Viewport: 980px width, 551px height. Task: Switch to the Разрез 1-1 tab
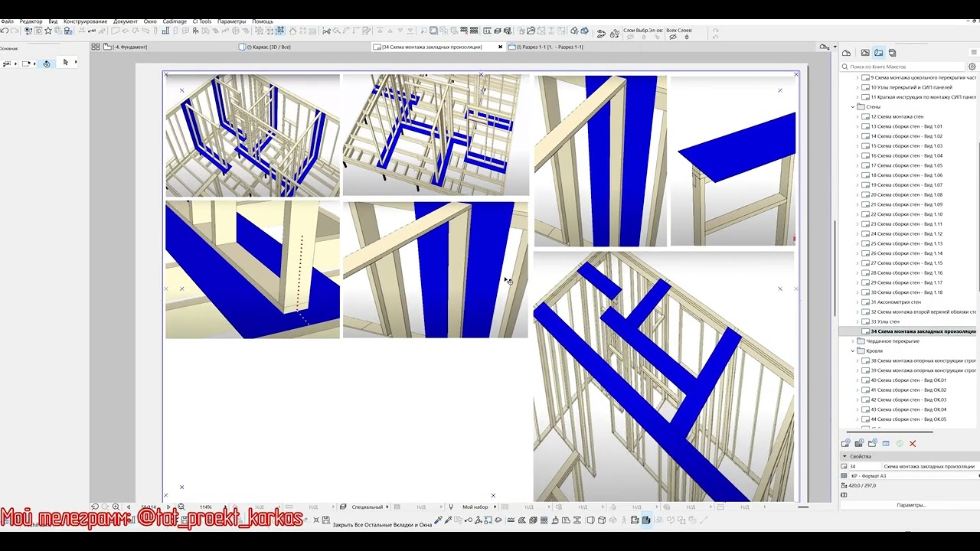pyautogui.click(x=544, y=47)
